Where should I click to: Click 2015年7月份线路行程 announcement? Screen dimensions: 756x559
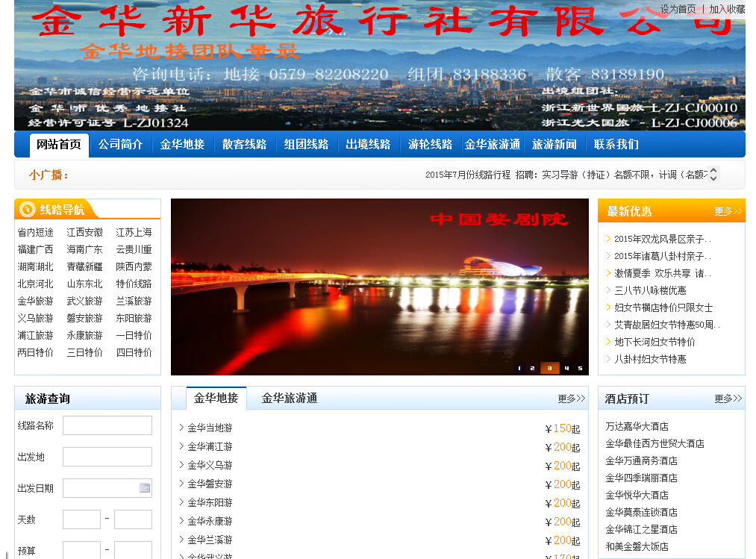(x=468, y=175)
